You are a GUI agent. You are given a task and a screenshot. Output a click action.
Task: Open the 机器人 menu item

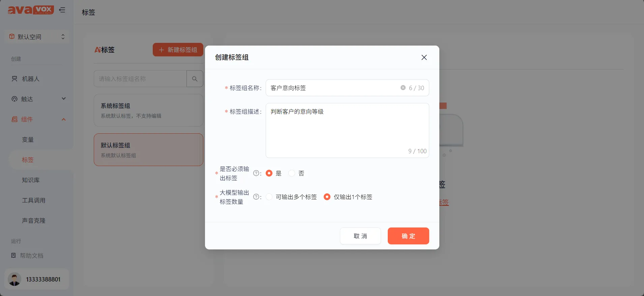31,79
